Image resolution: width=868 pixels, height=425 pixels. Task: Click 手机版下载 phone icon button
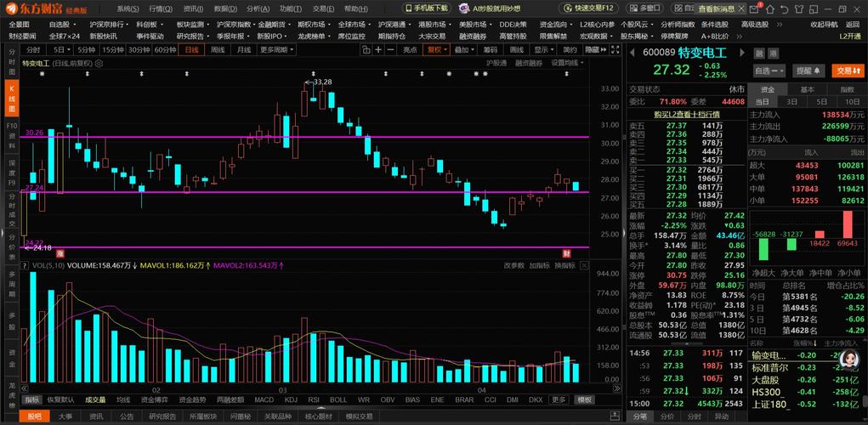pyautogui.click(x=426, y=8)
